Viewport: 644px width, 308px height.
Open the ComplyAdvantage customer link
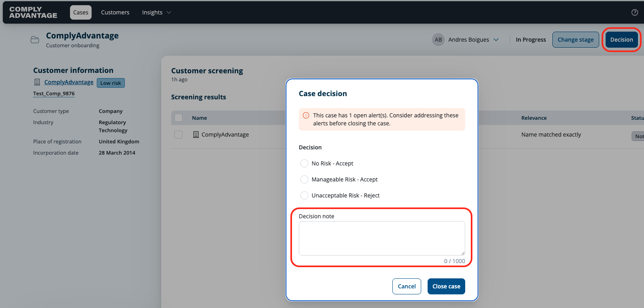tap(69, 82)
